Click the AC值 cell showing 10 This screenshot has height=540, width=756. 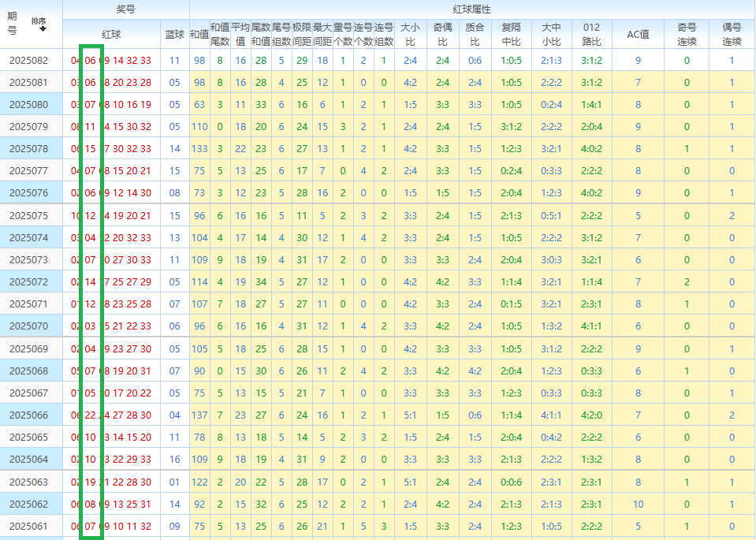tap(638, 504)
